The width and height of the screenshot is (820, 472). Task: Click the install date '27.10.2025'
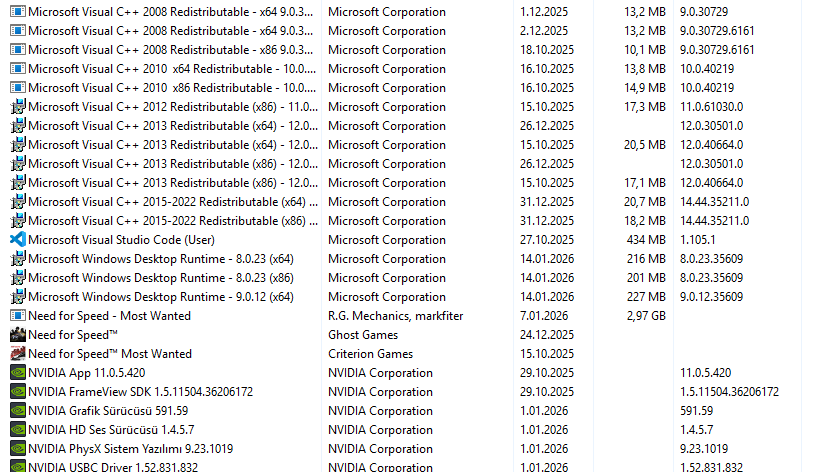coord(547,240)
